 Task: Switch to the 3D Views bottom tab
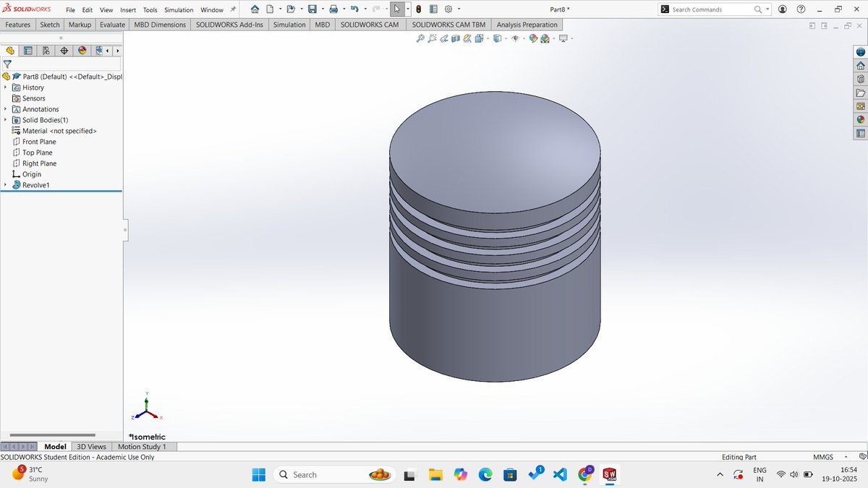tap(92, 447)
